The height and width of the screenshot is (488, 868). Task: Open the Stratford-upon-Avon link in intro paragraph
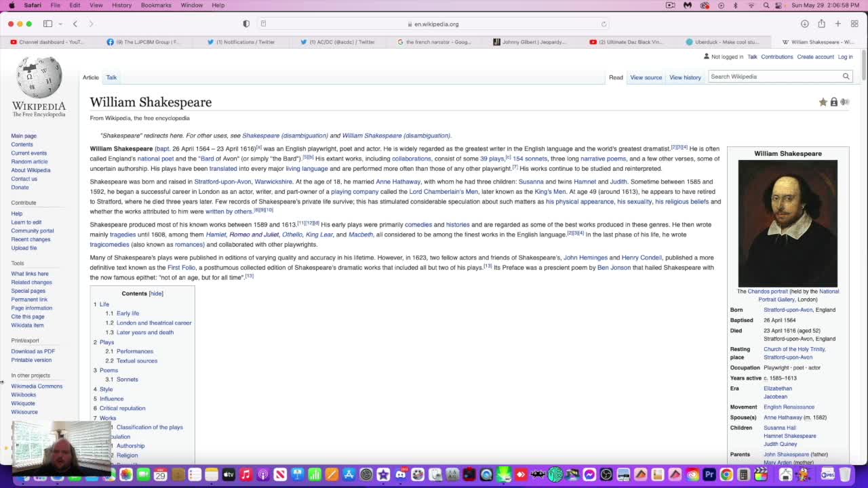tap(222, 182)
